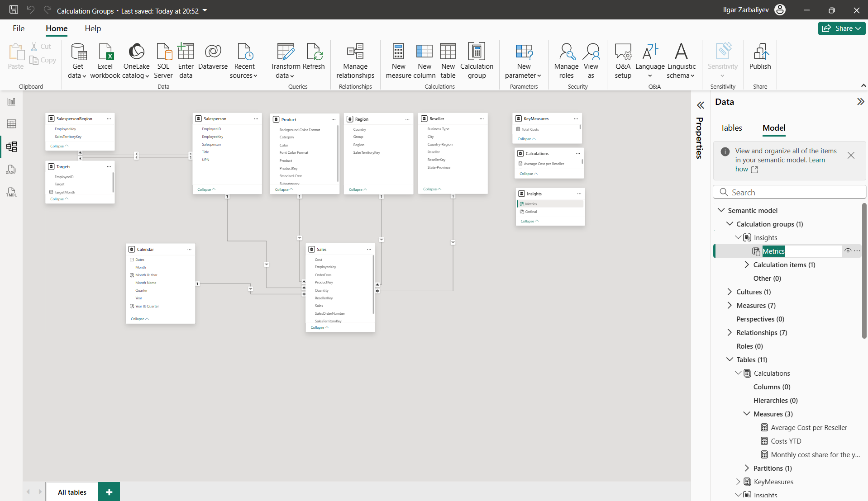Switch to Table view in the sidebar
The image size is (868, 501).
11,124
